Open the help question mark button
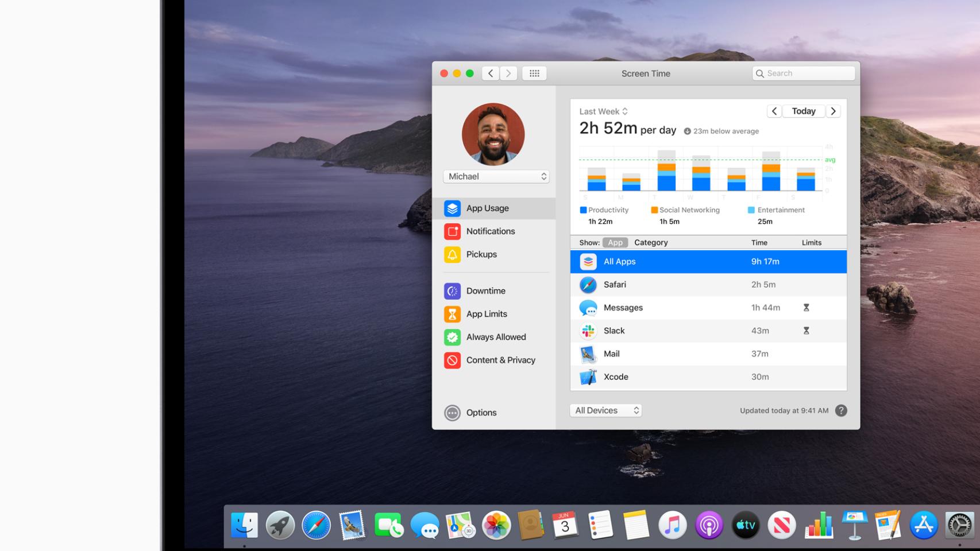 coord(841,410)
